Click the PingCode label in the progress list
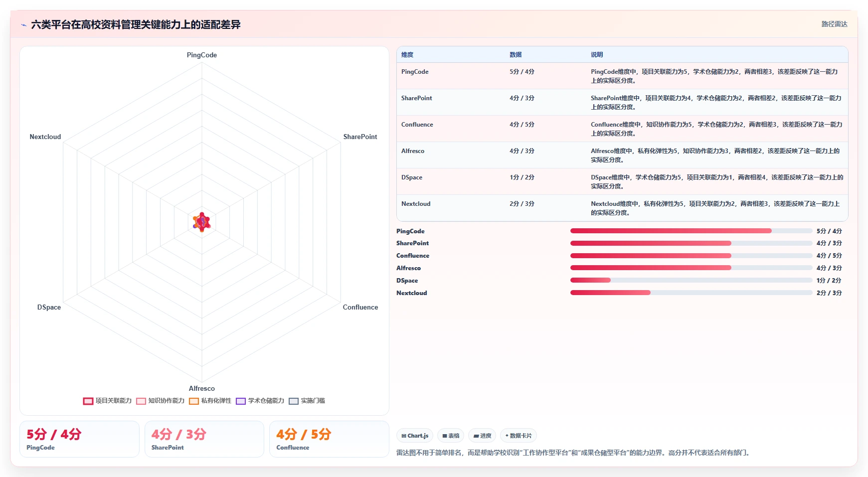Screen dimensions: 868x477 point(410,231)
